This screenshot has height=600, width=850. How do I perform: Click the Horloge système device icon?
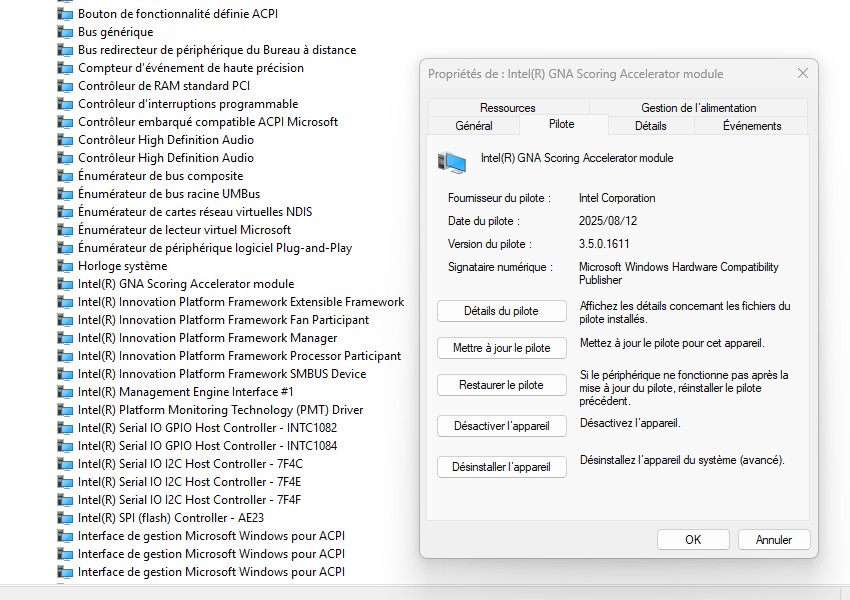tap(66, 266)
